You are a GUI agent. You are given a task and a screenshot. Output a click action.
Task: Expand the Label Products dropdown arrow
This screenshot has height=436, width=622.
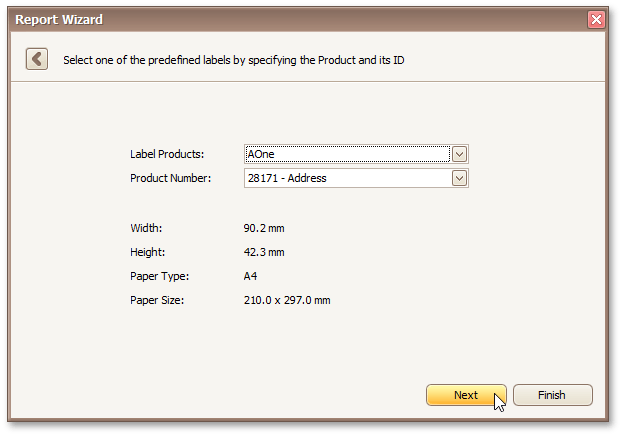pyautogui.click(x=460, y=154)
